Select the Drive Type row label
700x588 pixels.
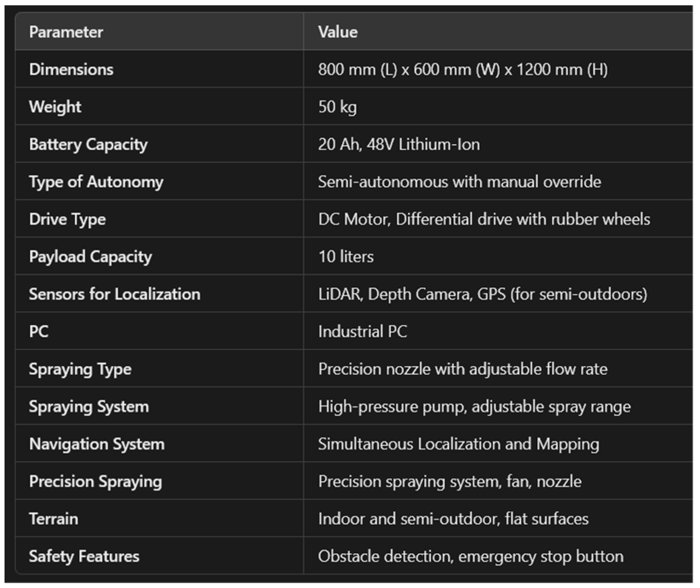tap(68, 219)
